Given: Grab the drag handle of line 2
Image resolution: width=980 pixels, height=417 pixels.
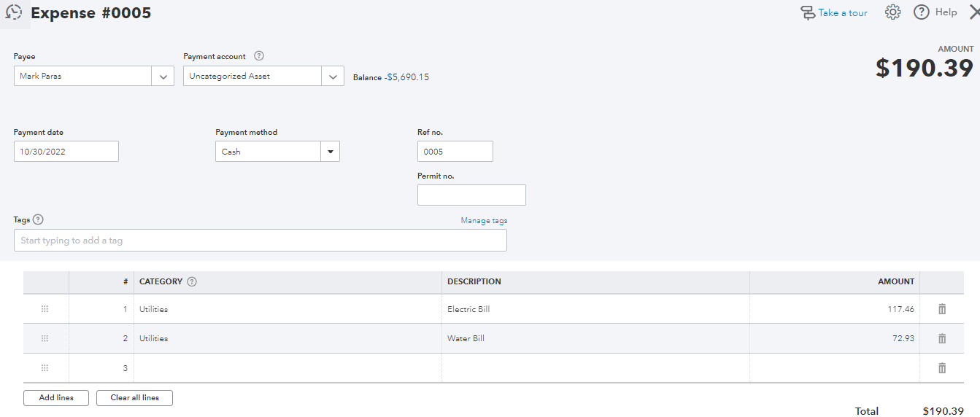Looking at the screenshot, I should pos(45,338).
